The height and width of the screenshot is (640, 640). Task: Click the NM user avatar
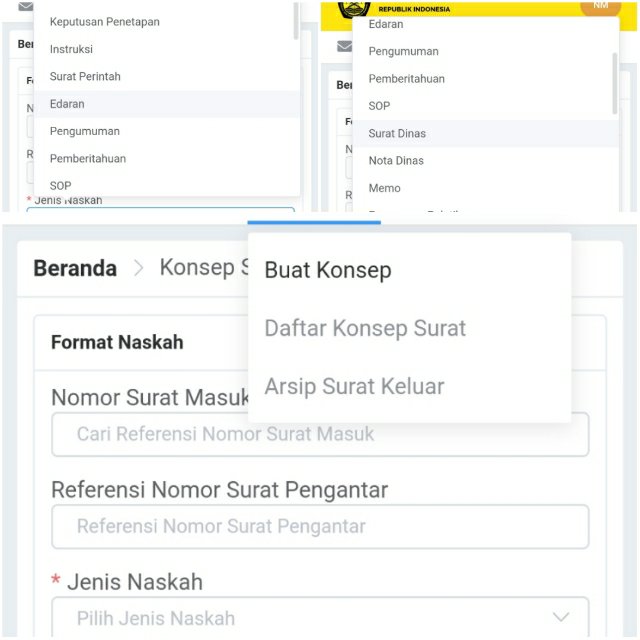600,6
